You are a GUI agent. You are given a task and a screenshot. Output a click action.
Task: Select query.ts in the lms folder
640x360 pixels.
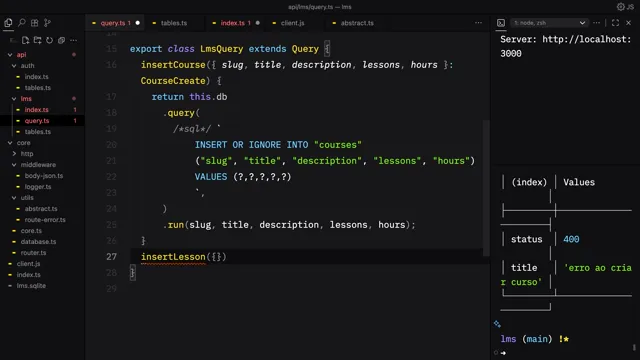pos(42,121)
